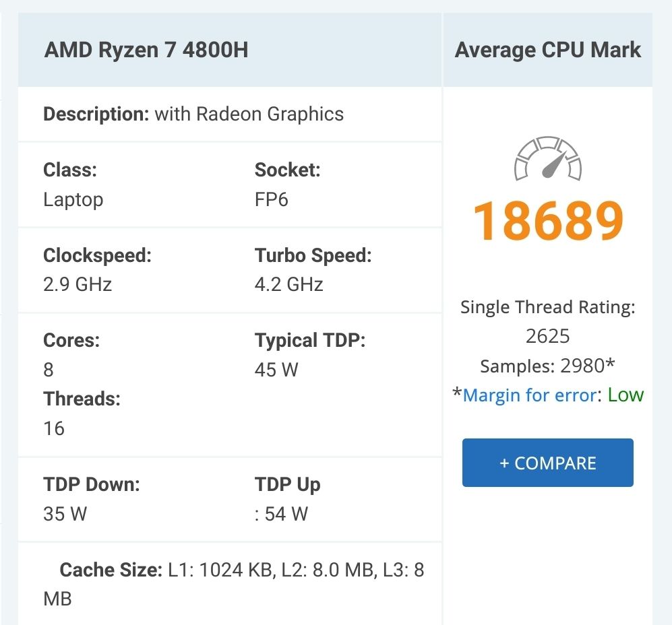
Task: Click the orange 18689 CPU Mark score
Action: tap(547, 222)
